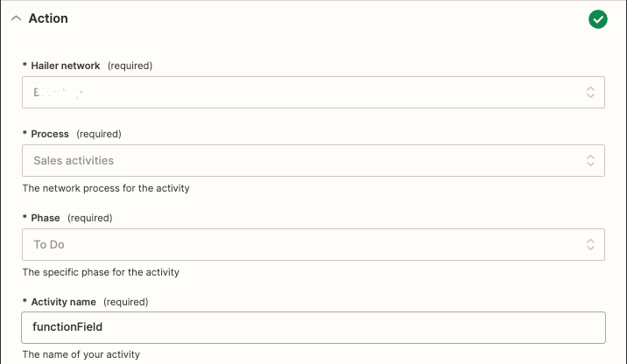Open the Process dropdown showing Sales activities

tap(313, 161)
